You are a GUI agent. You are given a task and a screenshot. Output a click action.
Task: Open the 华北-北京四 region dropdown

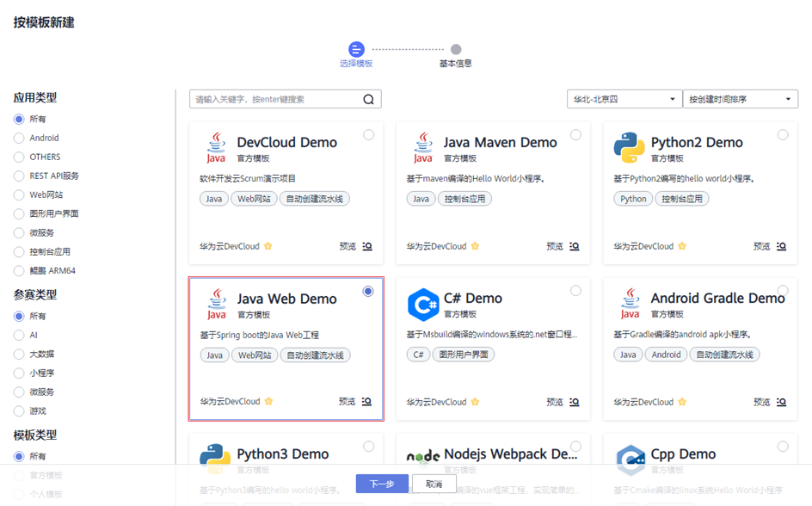pos(624,99)
